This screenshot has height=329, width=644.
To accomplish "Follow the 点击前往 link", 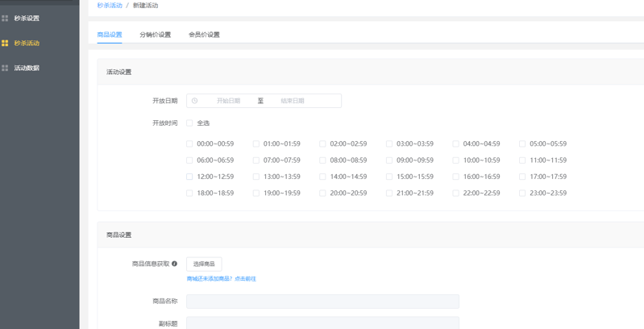I will click(245, 279).
